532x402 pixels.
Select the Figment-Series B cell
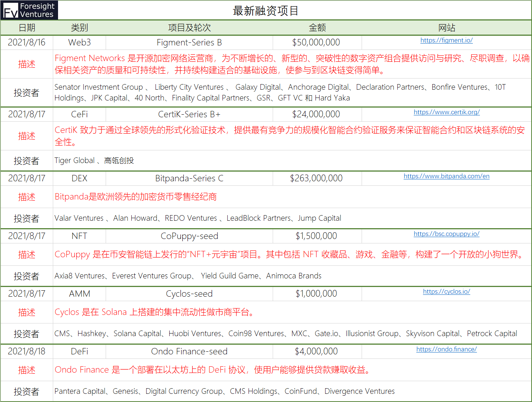click(189, 42)
